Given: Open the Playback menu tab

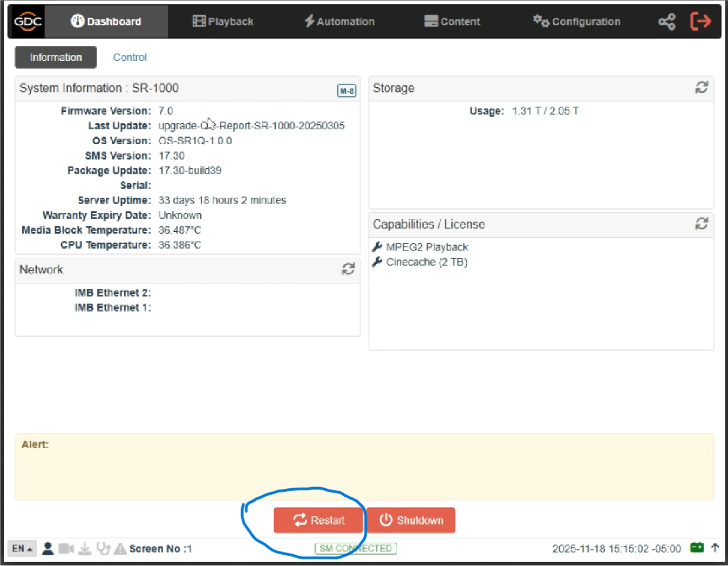Looking at the screenshot, I should (x=223, y=22).
